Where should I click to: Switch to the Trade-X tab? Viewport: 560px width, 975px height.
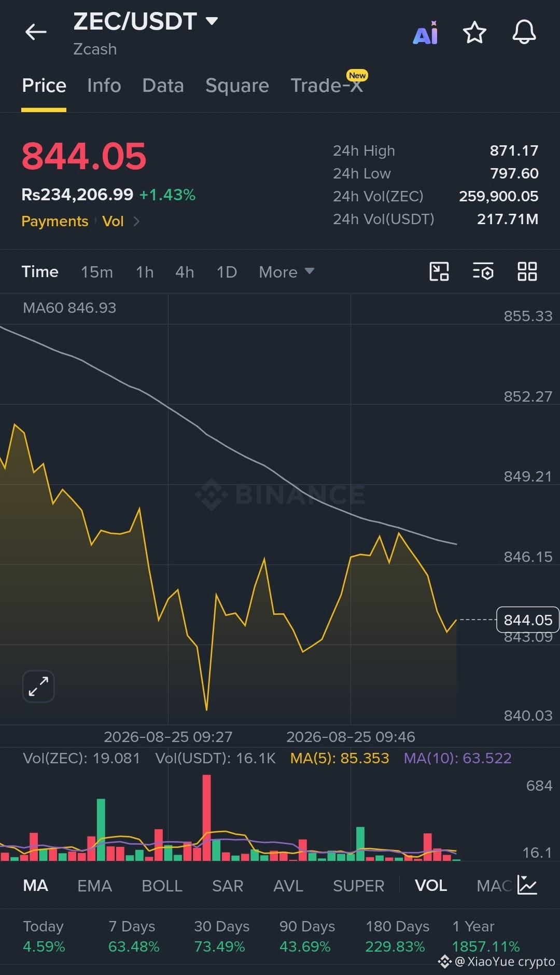(x=327, y=85)
